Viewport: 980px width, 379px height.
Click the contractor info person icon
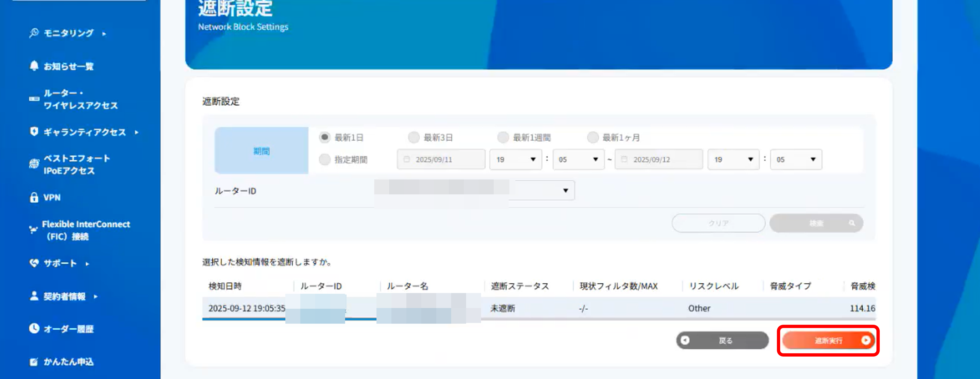34,296
